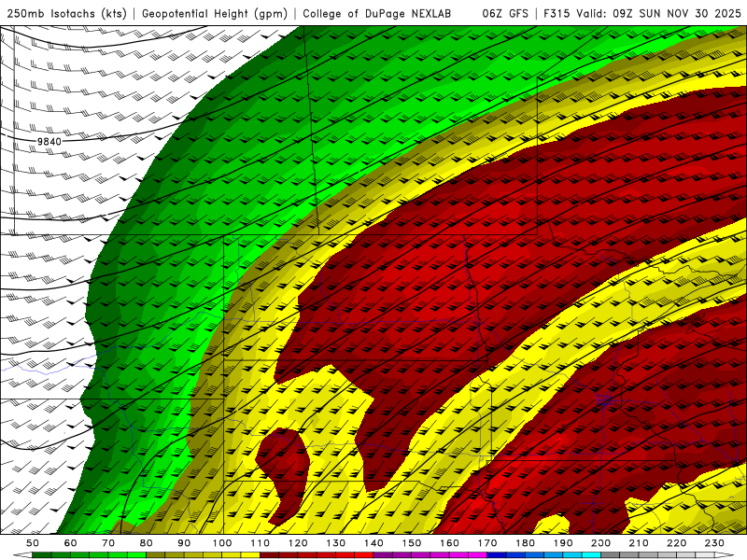Viewport: 747px width, 560px height.
Task: Pick the 120 value on the scale
Action: pos(298,543)
